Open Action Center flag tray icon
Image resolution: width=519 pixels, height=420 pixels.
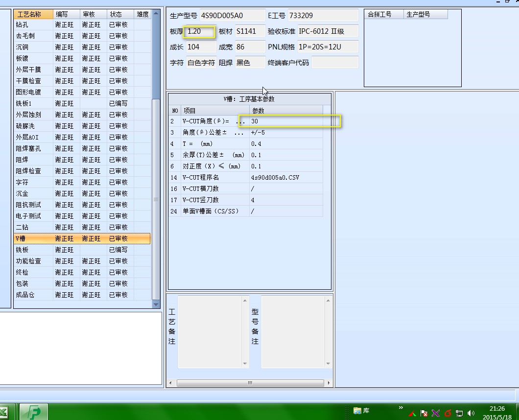[424, 413]
